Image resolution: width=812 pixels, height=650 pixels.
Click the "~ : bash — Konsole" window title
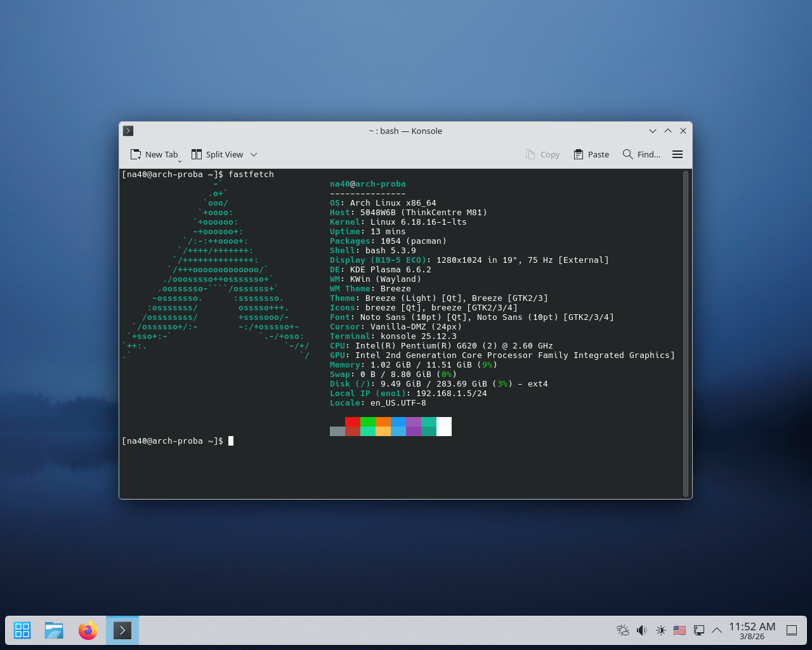tap(405, 131)
